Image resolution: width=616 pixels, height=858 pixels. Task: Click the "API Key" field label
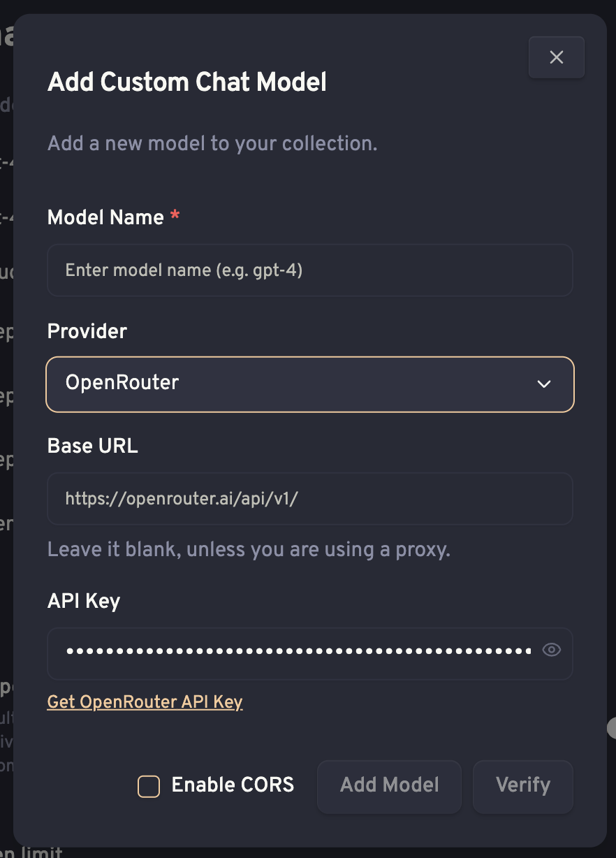[84, 601]
